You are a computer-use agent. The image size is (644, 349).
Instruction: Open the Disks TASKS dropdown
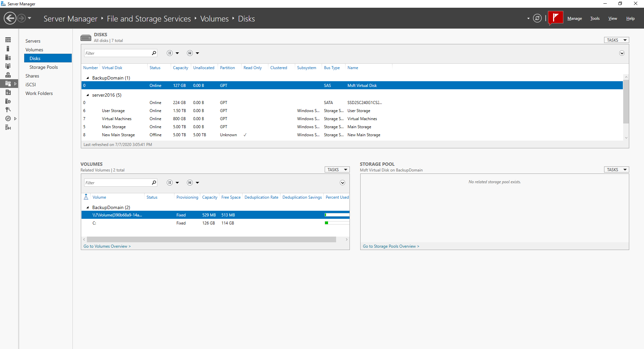click(x=616, y=40)
